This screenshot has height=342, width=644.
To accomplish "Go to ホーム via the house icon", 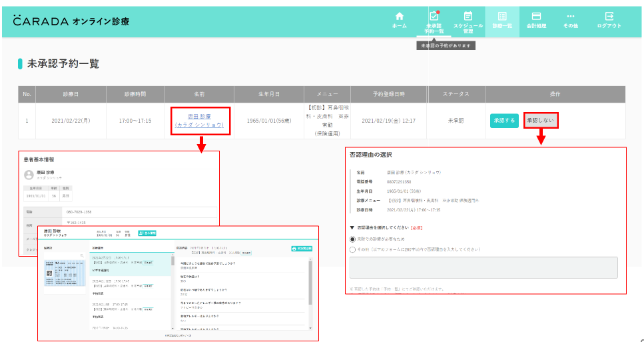I will click(399, 20).
